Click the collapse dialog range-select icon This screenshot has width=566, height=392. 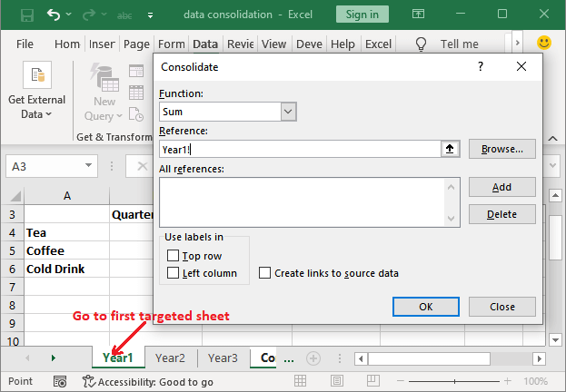coord(450,149)
